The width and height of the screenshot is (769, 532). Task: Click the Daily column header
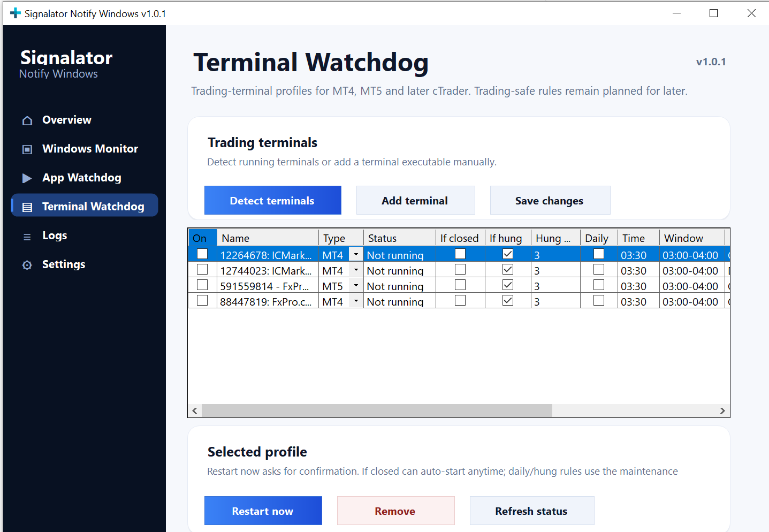[x=599, y=238]
